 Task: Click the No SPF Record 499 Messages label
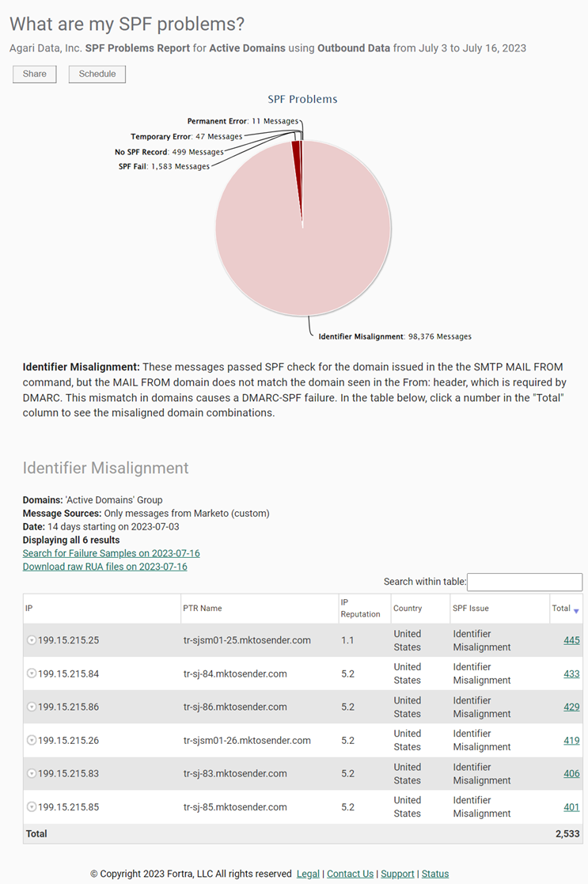pos(169,152)
